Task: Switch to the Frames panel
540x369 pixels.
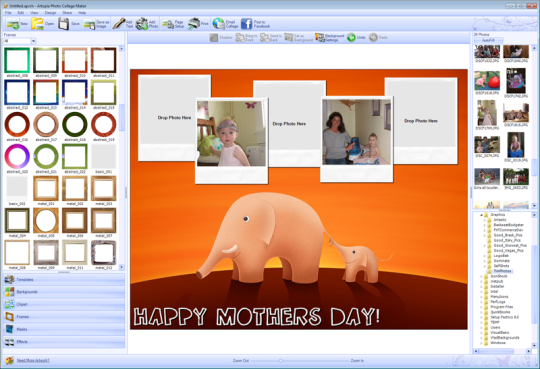Action: coord(64,317)
